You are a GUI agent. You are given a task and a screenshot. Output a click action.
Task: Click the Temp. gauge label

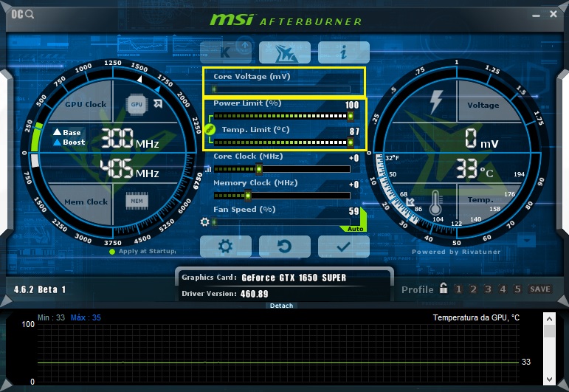coord(480,199)
